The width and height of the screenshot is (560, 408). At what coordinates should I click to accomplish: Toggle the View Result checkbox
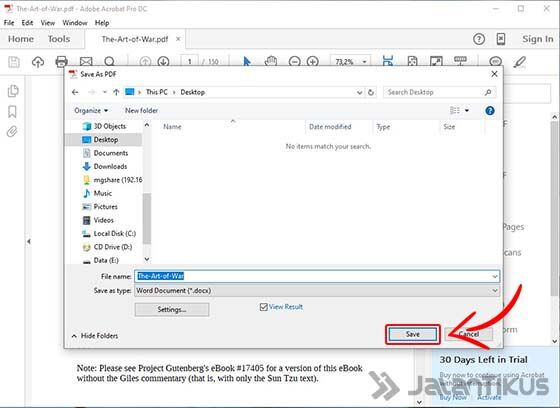pyautogui.click(x=264, y=307)
